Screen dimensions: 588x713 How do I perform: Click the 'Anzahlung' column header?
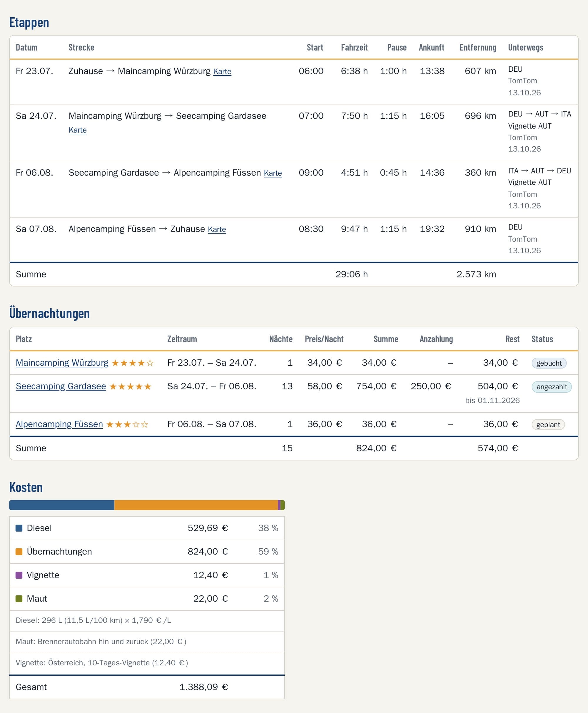(x=436, y=339)
